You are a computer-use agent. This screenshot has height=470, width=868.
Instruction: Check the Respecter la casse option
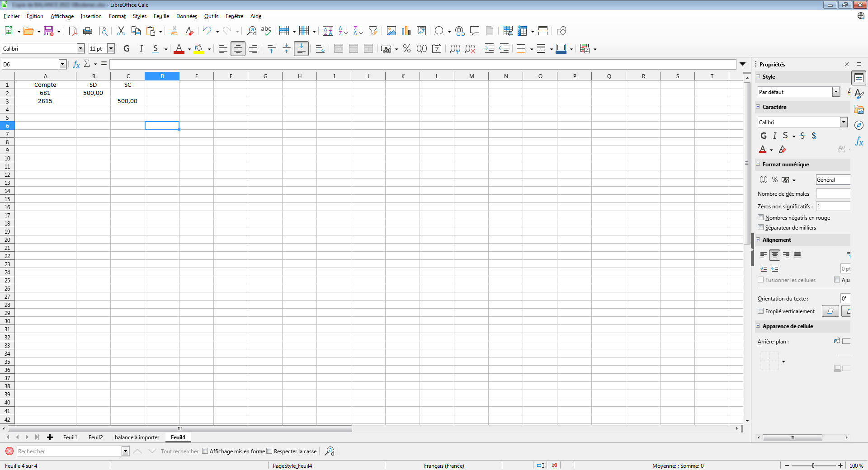click(269, 451)
